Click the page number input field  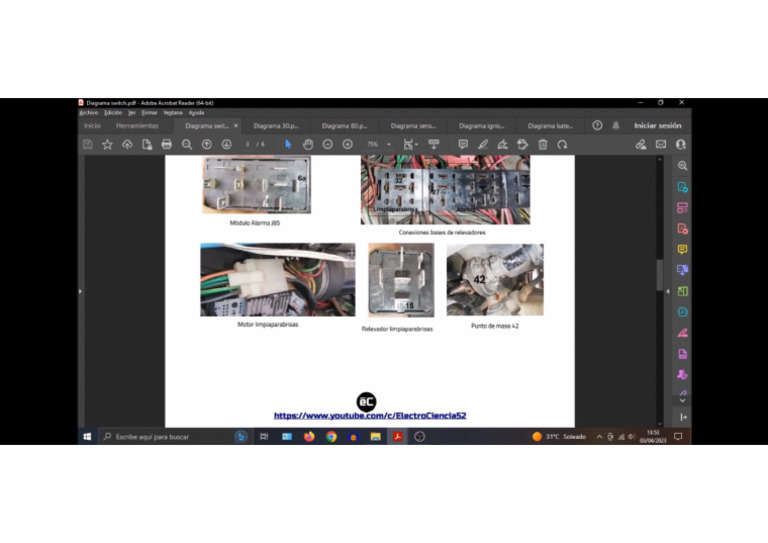247,144
